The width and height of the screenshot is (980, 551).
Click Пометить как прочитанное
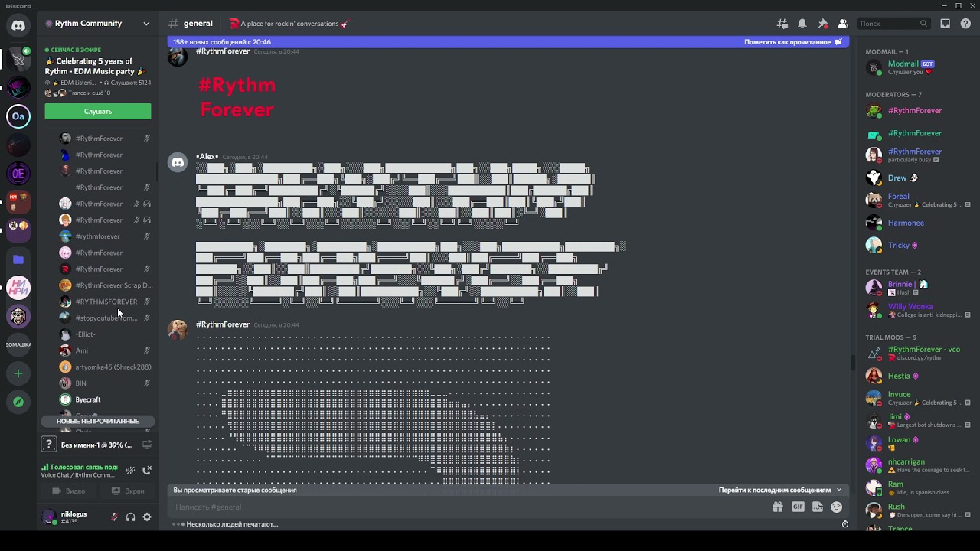pos(792,42)
